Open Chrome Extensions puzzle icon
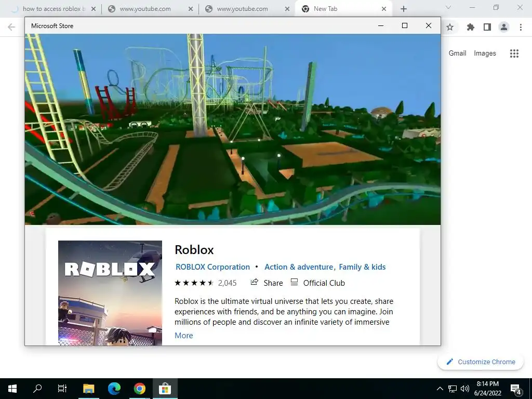The width and height of the screenshot is (532, 399). tap(470, 27)
